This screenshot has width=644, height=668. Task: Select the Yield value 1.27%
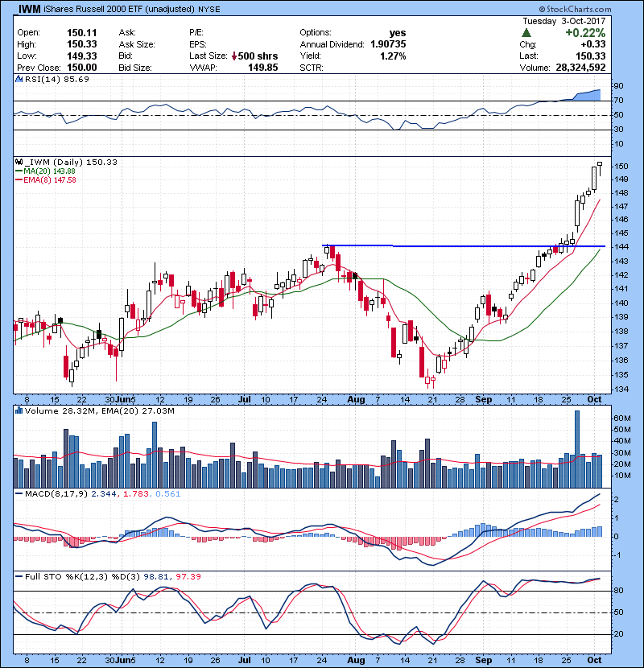[393, 56]
